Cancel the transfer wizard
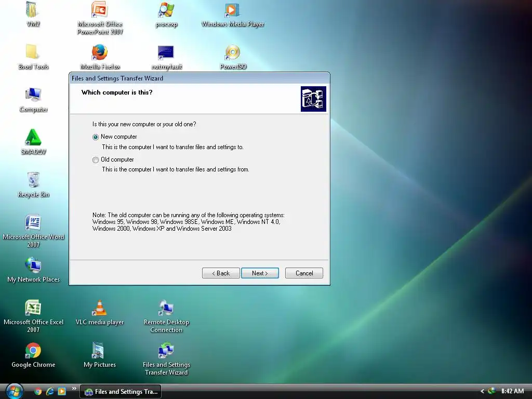This screenshot has height=399, width=532. 304,273
